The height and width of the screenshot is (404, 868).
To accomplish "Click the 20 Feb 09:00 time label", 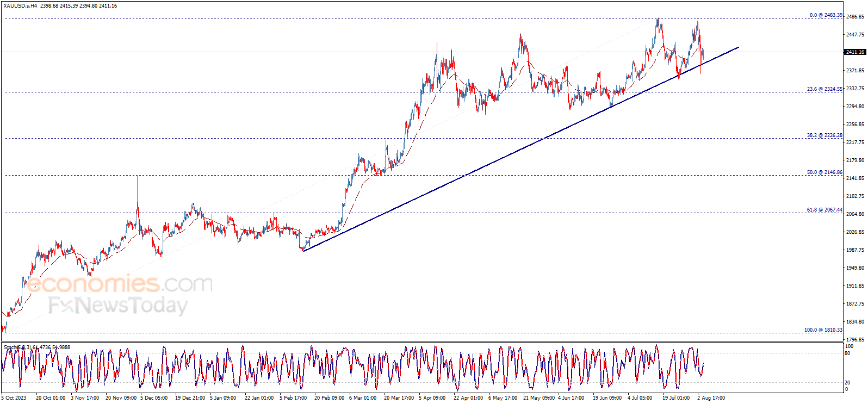I will (329, 398).
